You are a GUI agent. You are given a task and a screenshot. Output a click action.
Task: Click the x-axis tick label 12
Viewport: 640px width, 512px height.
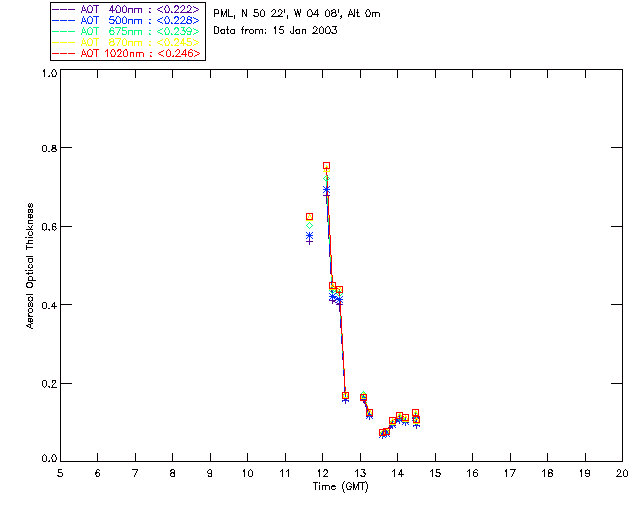pyautogui.click(x=322, y=473)
